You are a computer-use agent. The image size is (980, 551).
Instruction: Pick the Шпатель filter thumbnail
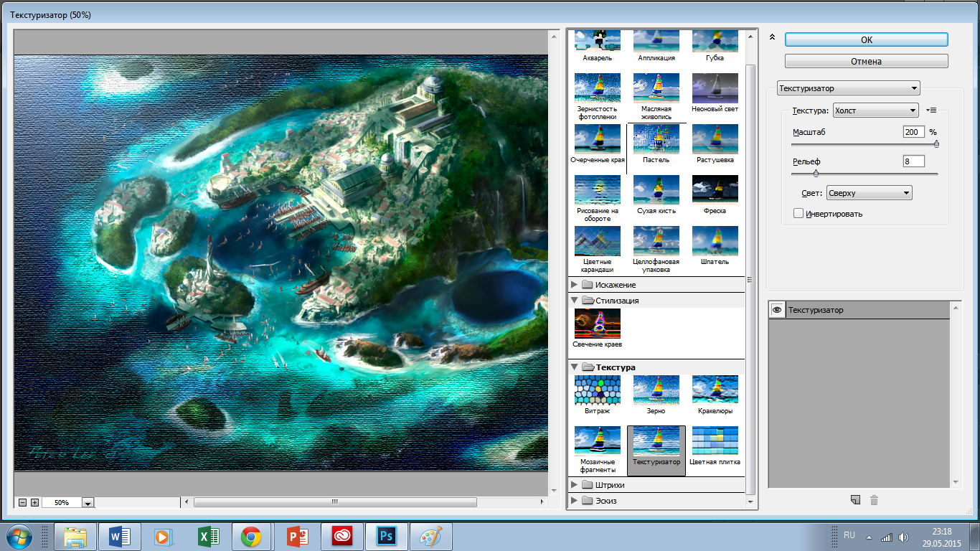point(715,241)
